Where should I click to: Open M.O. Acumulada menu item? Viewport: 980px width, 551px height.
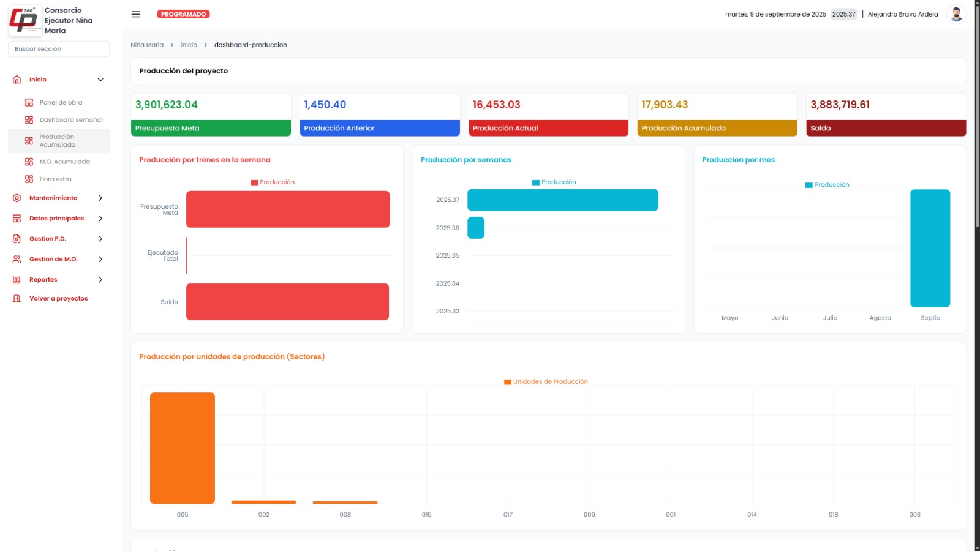(65, 162)
